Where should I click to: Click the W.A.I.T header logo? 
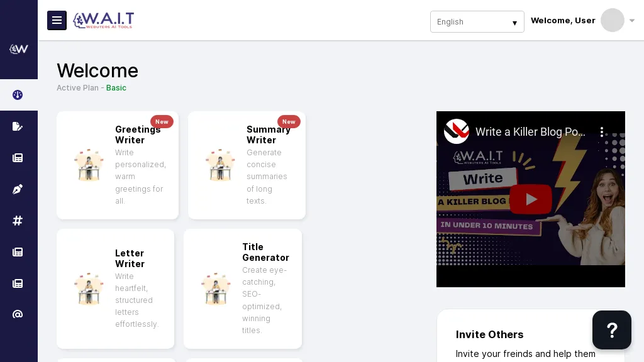point(104,20)
